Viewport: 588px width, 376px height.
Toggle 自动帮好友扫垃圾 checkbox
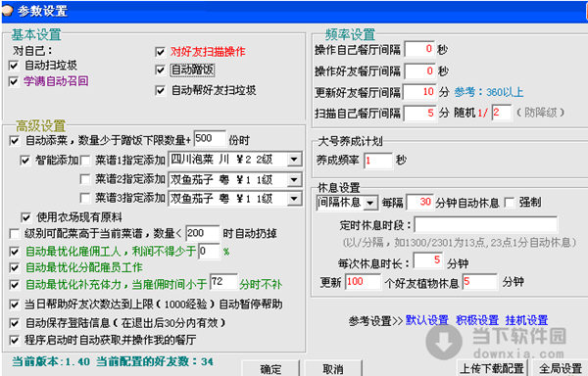(x=160, y=90)
